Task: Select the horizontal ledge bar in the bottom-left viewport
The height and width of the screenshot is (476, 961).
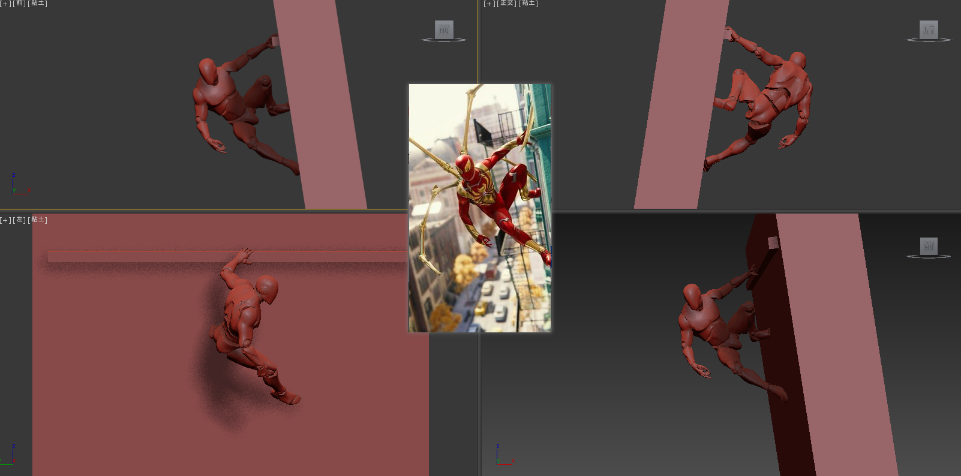Action: [227, 256]
